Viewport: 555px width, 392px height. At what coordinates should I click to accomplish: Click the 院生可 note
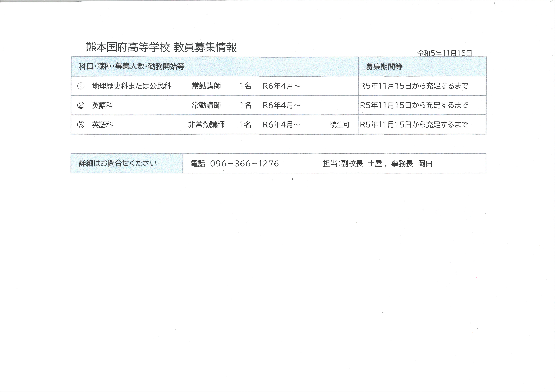coord(340,125)
